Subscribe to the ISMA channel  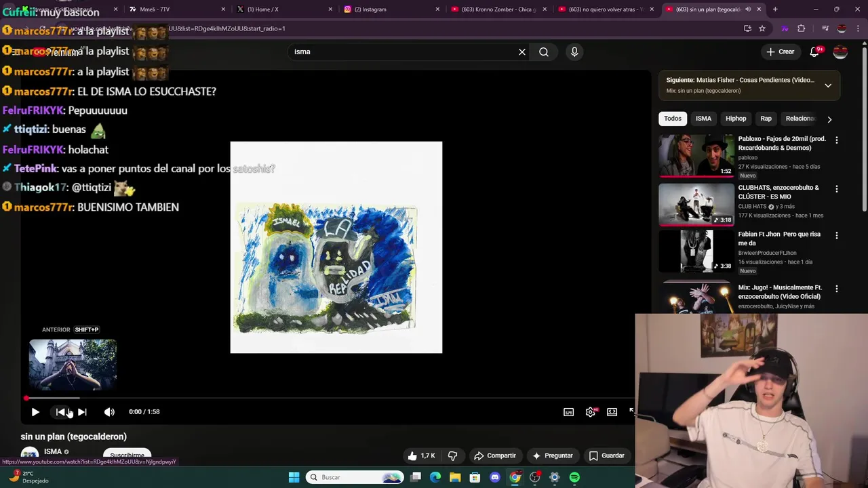pyautogui.click(x=127, y=455)
